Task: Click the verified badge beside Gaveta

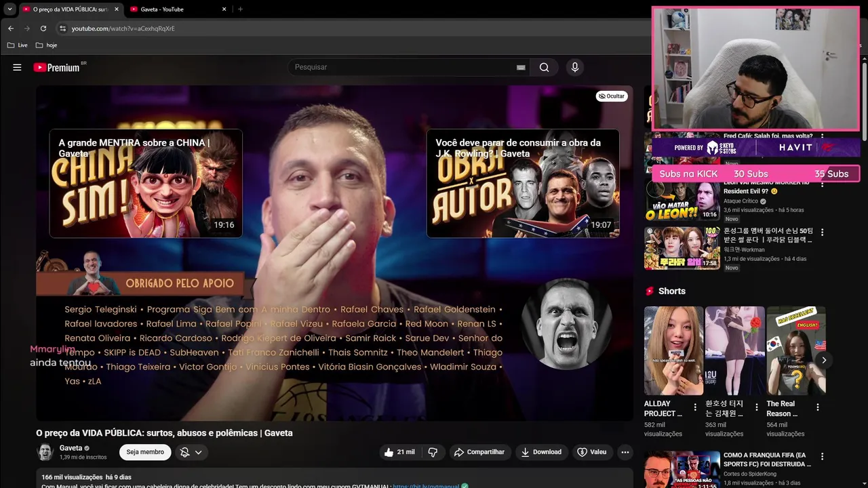Action: pyautogui.click(x=87, y=448)
